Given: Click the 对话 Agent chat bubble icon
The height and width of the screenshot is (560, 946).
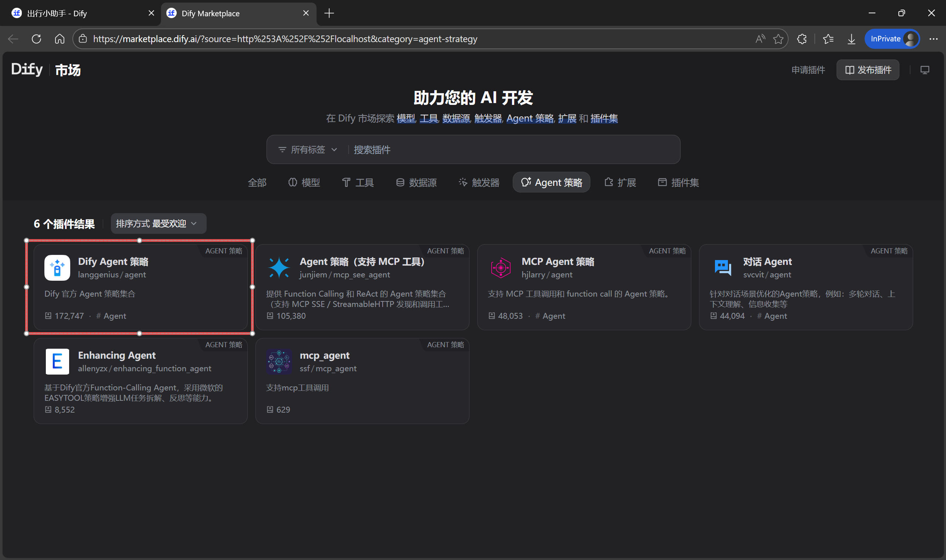Looking at the screenshot, I should pos(722,267).
